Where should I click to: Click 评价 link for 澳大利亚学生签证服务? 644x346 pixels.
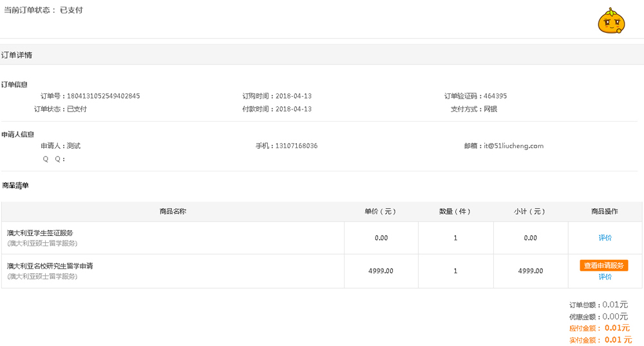(x=605, y=238)
